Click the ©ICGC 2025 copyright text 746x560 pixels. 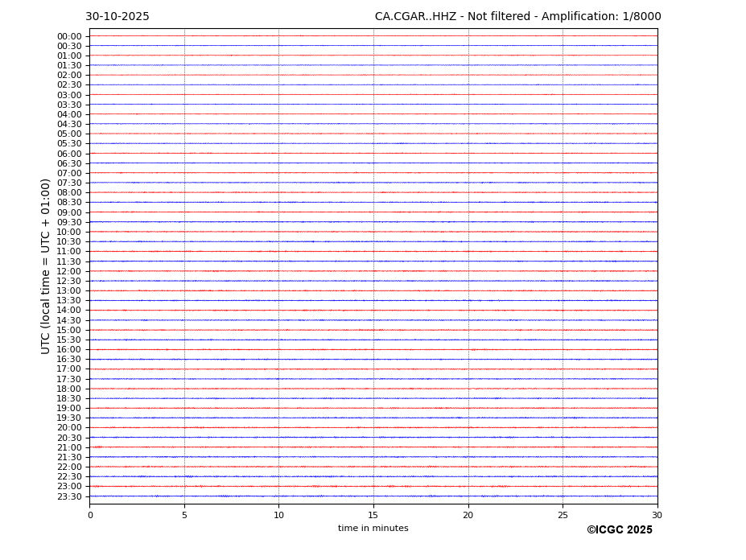[x=619, y=530]
